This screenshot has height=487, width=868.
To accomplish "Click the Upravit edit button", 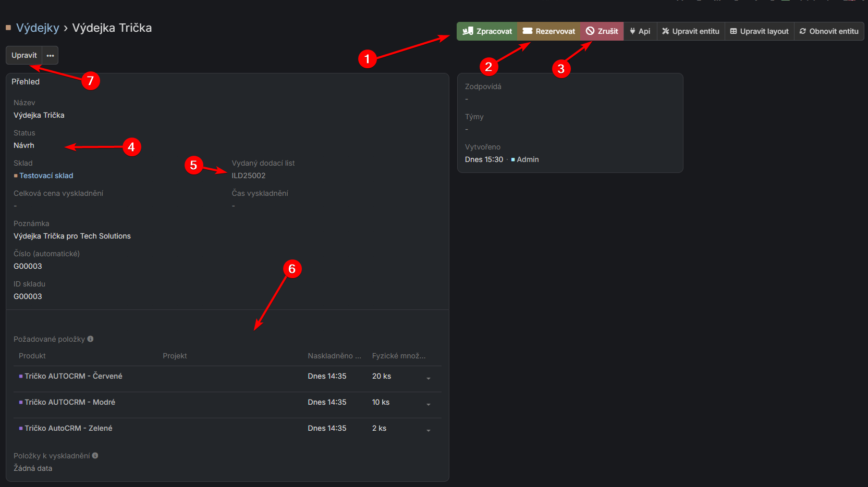I will point(24,55).
